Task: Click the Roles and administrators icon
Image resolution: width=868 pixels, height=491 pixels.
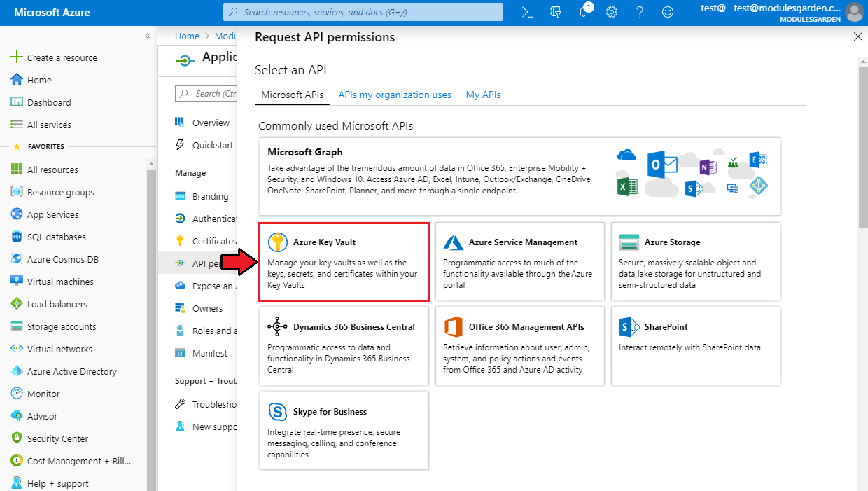Action: [180, 331]
